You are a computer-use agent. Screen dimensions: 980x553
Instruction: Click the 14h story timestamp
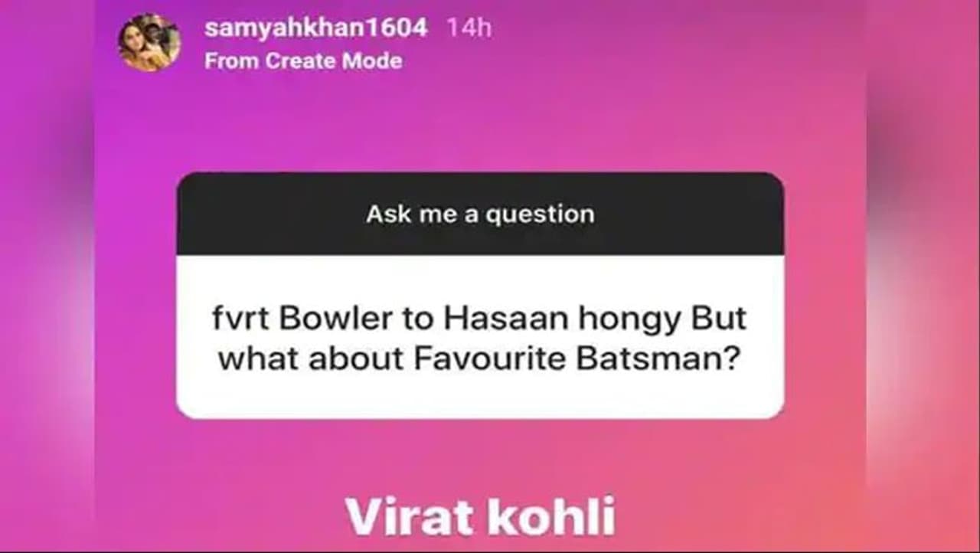pos(469,28)
